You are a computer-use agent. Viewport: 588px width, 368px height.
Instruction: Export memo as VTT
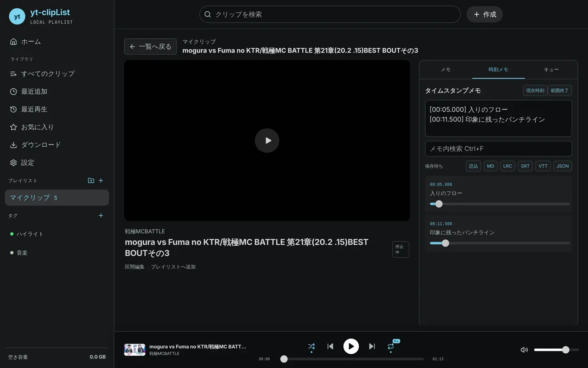pyautogui.click(x=543, y=166)
